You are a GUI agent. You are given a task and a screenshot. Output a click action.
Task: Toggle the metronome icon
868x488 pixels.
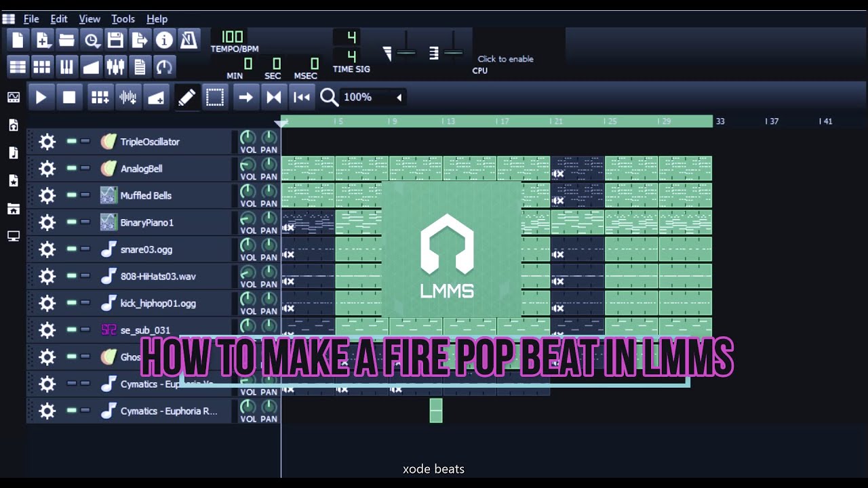tap(189, 40)
